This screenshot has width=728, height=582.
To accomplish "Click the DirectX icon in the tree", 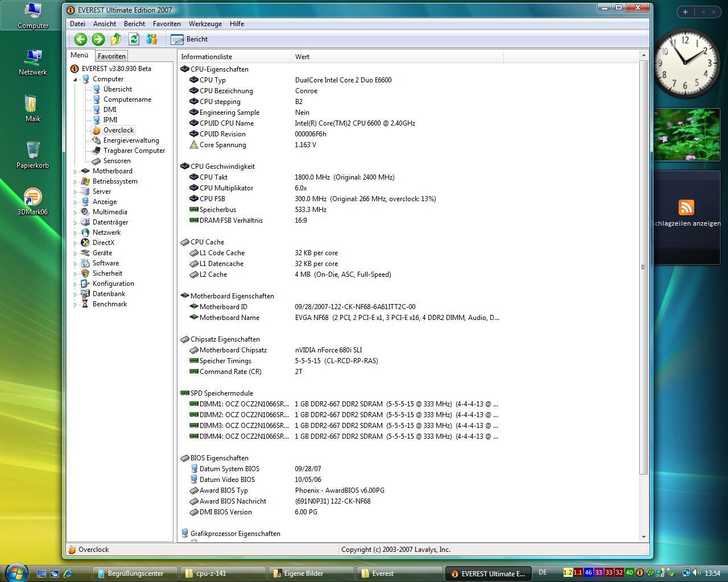I will 85,243.
